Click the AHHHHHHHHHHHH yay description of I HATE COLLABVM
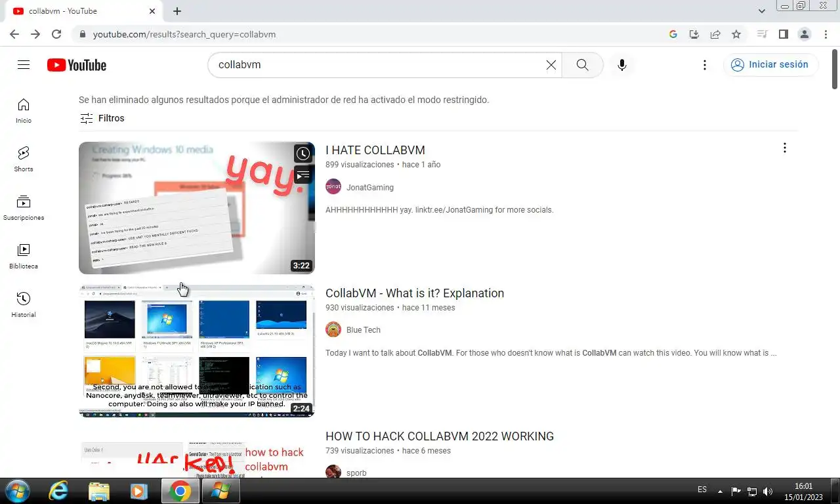Image resolution: width=840 pixels, height=504 pixels. [x=439, y=210]
